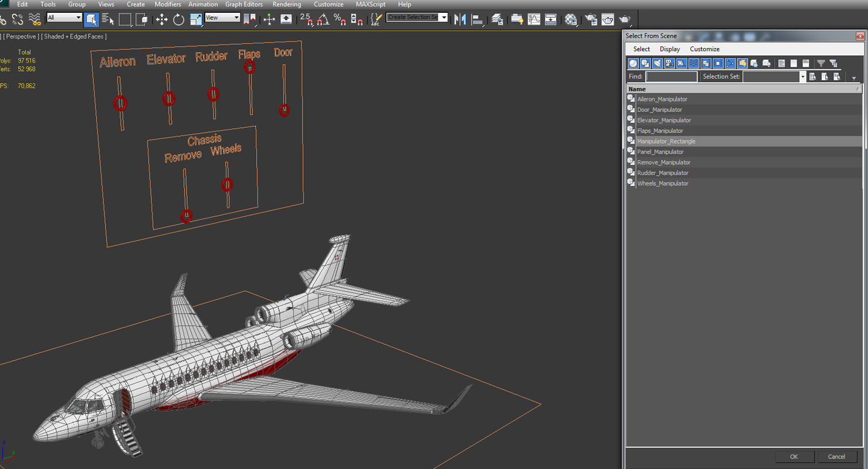Open the Rendered Frame Window icon
868x469 pixels.
click(608, 19)
